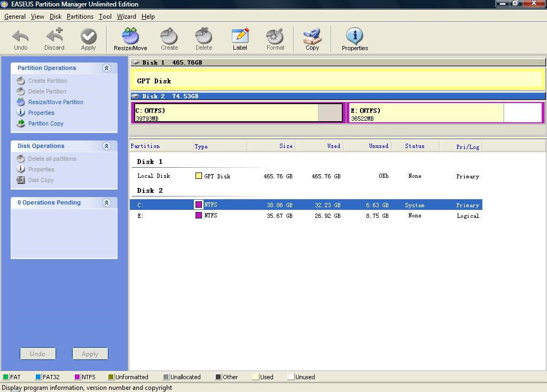Click Partition Operations Properties info icon
The image size is (547, 392).
pos(21,113)
